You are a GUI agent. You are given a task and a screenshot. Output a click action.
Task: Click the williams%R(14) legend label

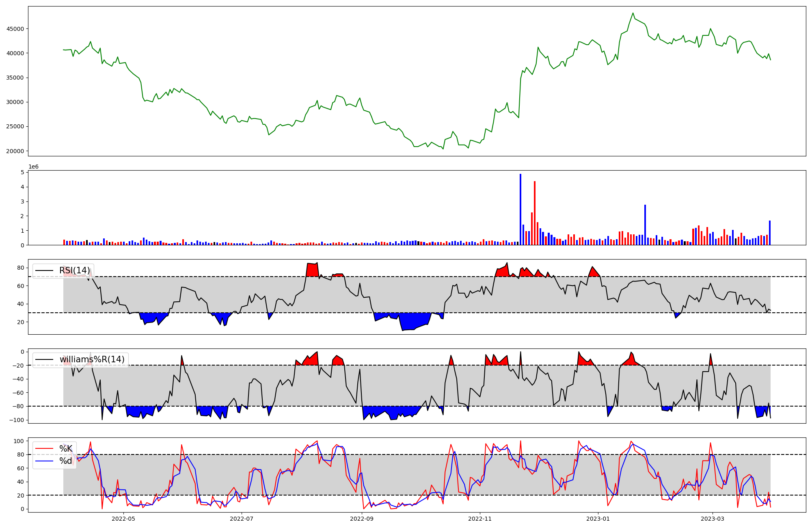pos(92,359)
